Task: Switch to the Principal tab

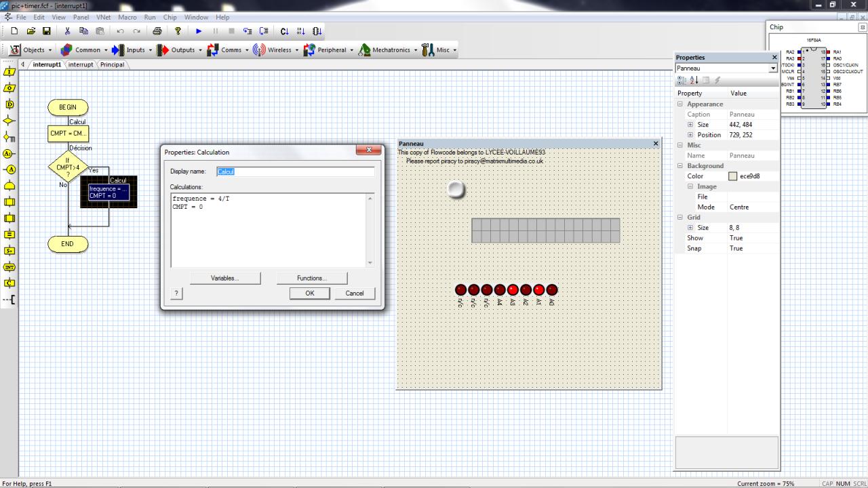Action: pyautogui.click(x=113, y=64)
